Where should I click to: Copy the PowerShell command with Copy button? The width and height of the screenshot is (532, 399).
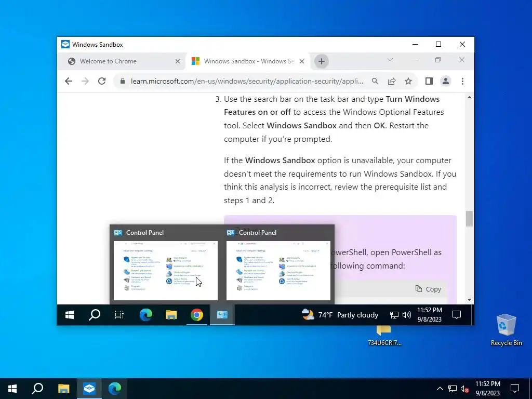(429, 289)
